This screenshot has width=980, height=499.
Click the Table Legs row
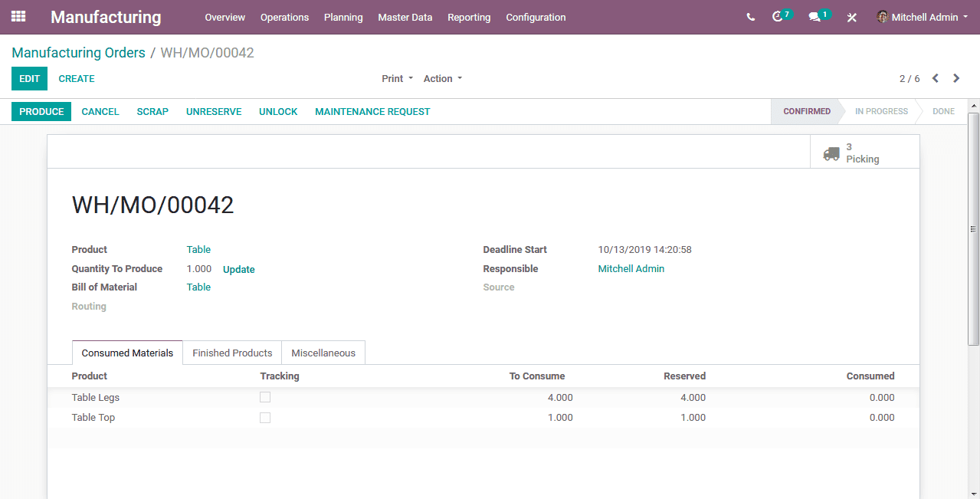pyautogui.click(x=483, y=397)
